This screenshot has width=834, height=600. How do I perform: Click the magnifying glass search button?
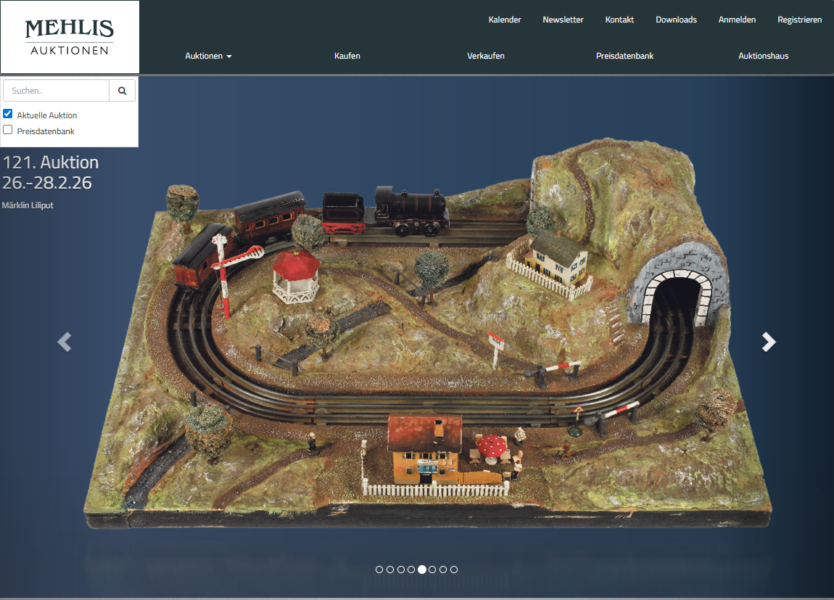point(122,90)
